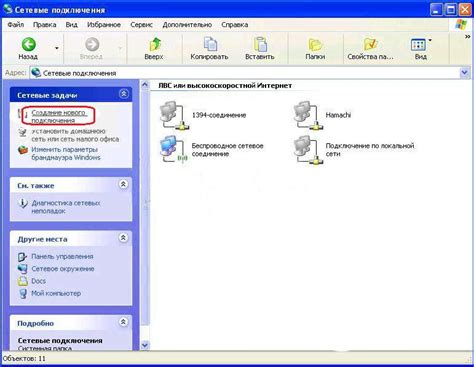Open the Справка menu

(235, 25)
